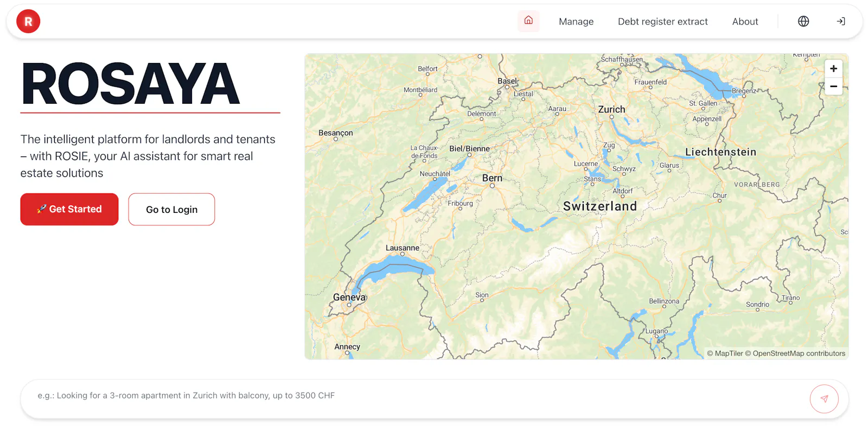Click Schaffhausen label on the map
The width and height of the screenshot is (868, 436).
point(622,59)
